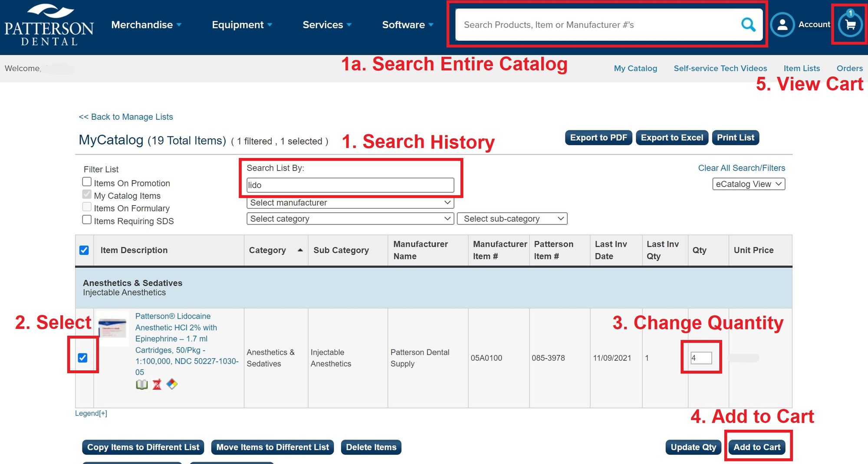The width and height of the screenshot is (868, 464).
Task: Click the Lidocaine quantity field
Action: (x=701, y=358)
